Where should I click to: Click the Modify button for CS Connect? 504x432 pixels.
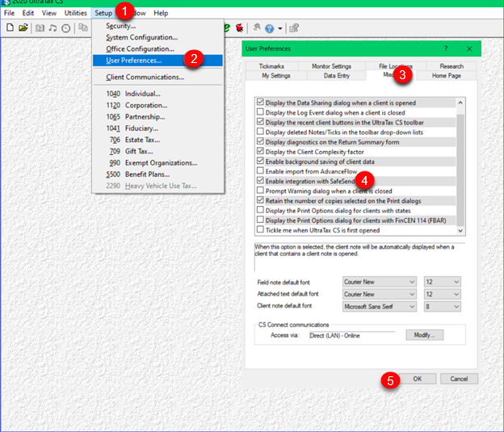424,335
